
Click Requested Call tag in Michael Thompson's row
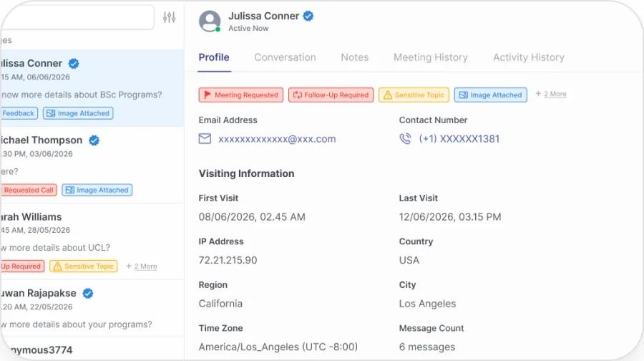click(x=28, y=190)
